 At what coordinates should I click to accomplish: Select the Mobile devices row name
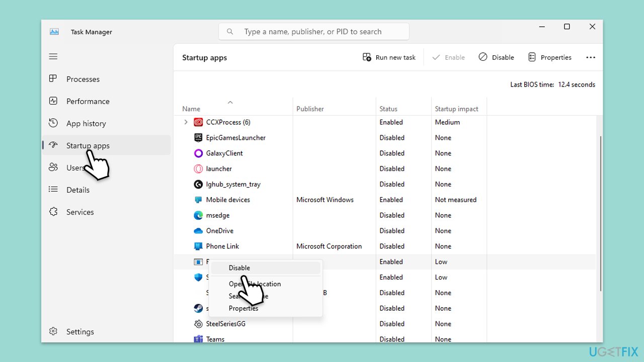[x=228, y=200]
